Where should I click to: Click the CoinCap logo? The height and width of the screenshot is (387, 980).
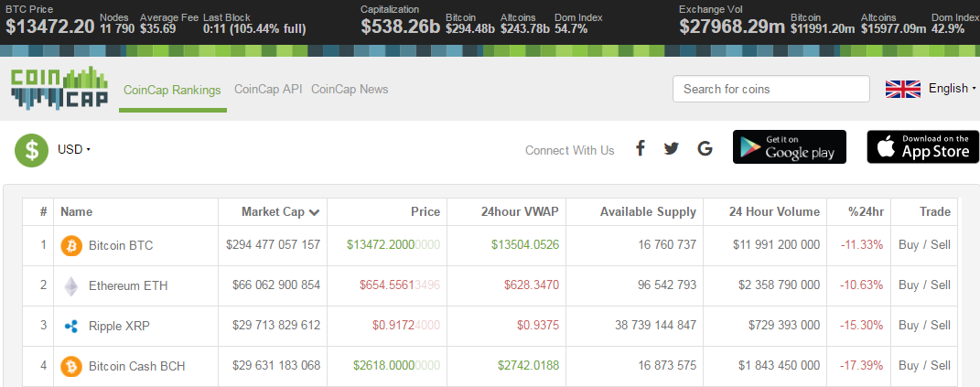pos(59,89)
